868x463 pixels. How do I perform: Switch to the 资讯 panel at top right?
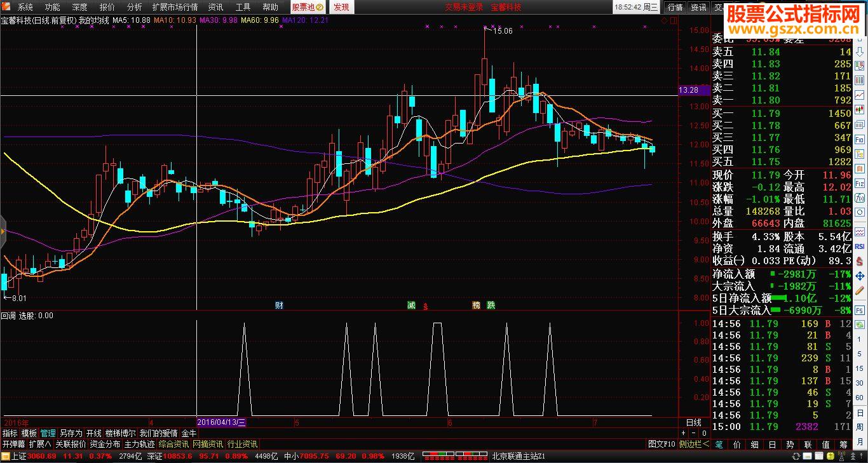(x=698, y=7)
